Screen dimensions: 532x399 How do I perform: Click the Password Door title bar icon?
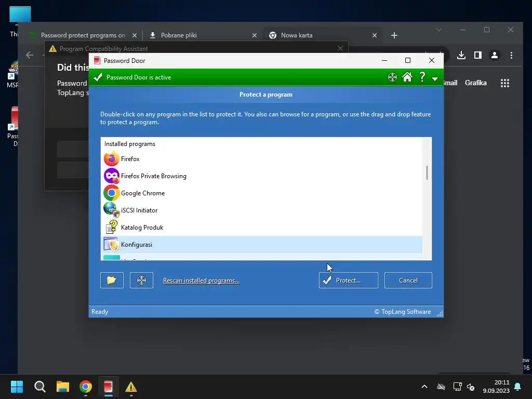click(x=97, y=60)
